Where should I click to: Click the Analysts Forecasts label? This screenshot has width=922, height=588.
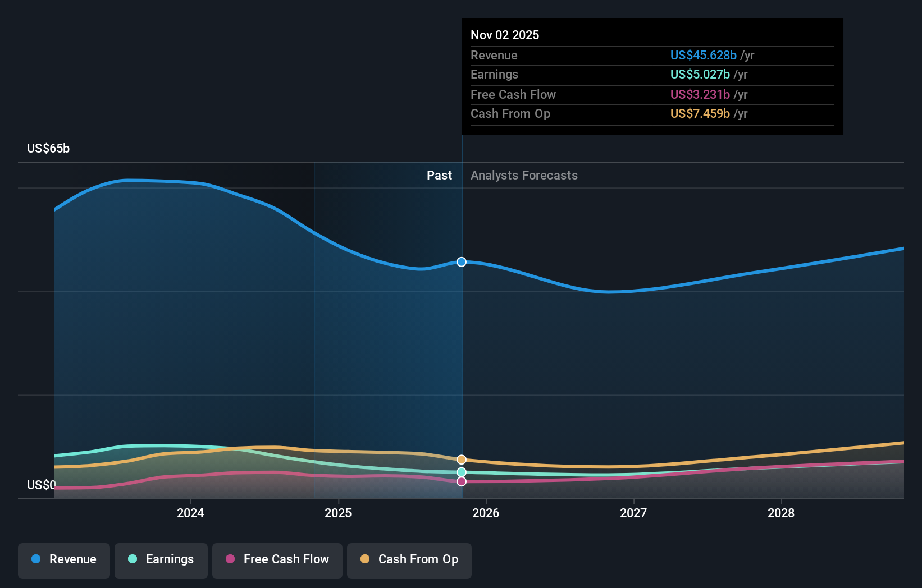coord(524,176)
